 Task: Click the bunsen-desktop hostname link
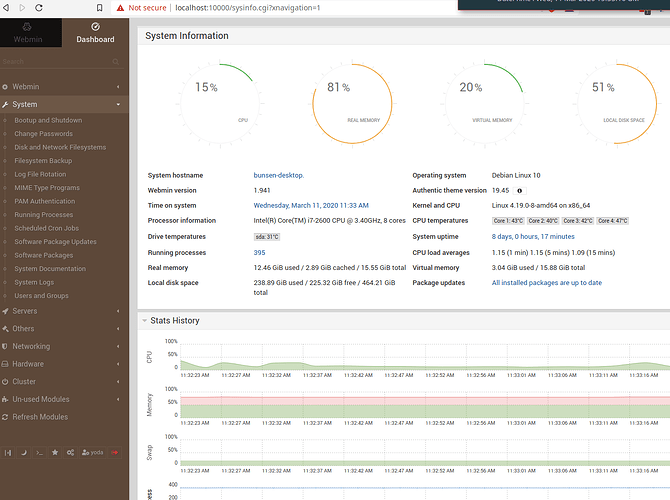tap(279, 175)
